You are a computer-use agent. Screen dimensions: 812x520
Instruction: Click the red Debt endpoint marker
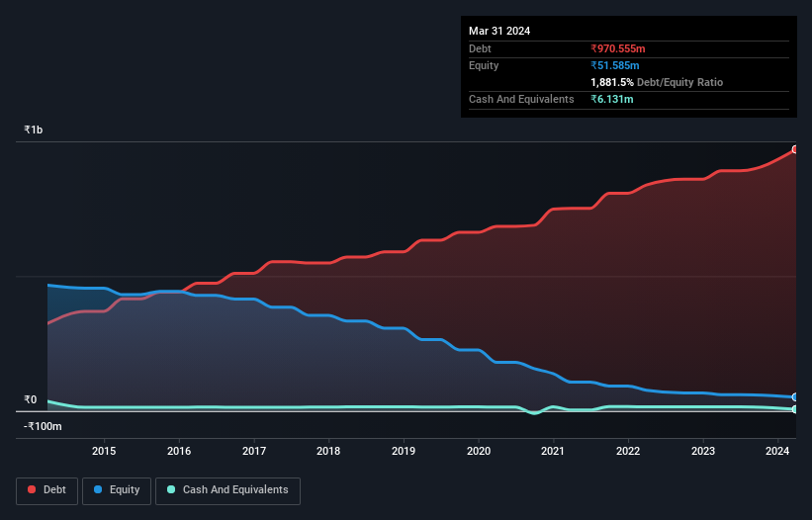(x=795, y=149)
